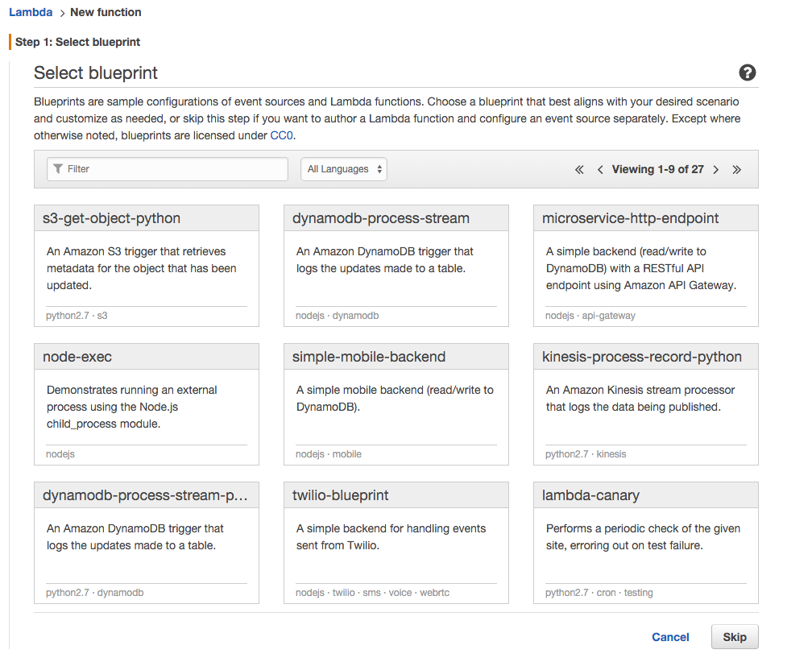
Task: Click the 'Step 1: Select blueprint' label
Action: tap(77, 42)
